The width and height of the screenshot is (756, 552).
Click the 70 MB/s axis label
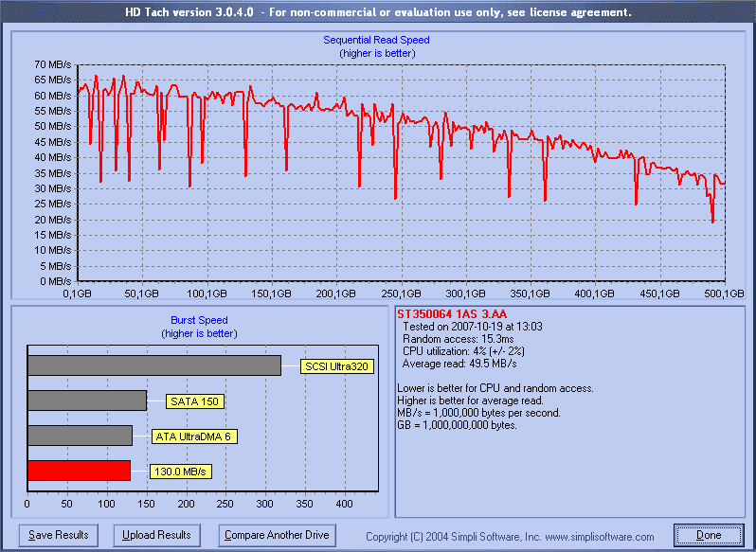(x=52, y=64)
